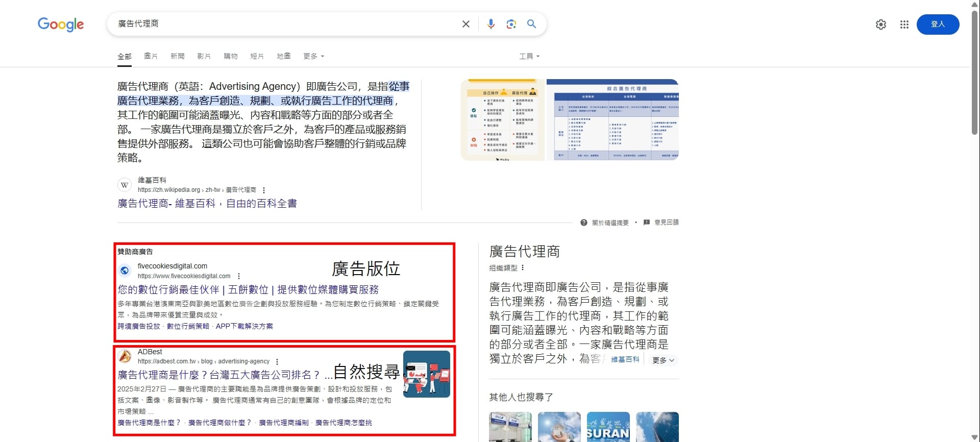
Task: Click the page vertical scrollbar thumb
Action: click(x=975, y=71)
